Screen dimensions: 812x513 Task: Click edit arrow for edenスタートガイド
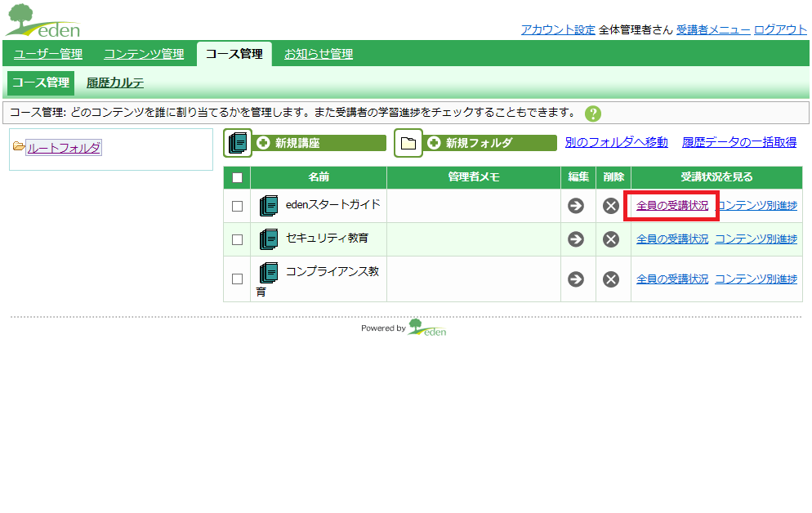tap(575, 206)
